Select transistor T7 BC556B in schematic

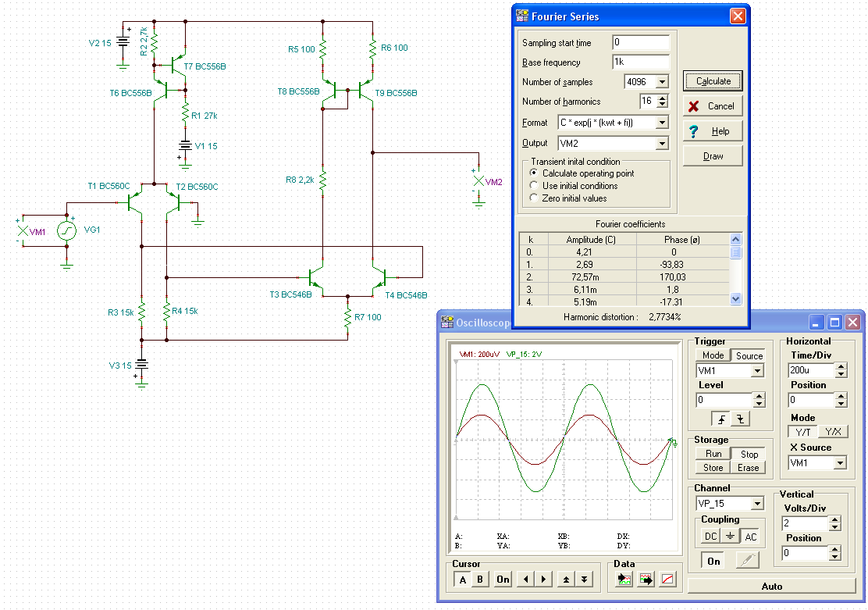tap(178, 64)
